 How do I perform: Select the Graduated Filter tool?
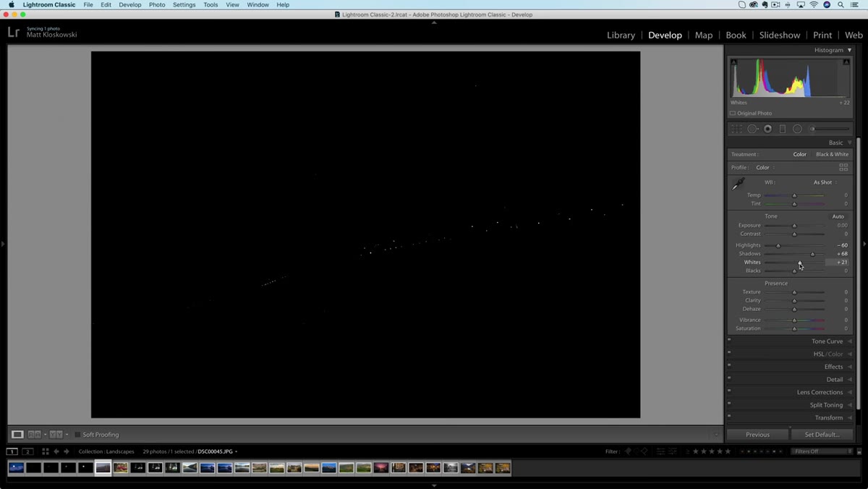(x=782, y=129)
